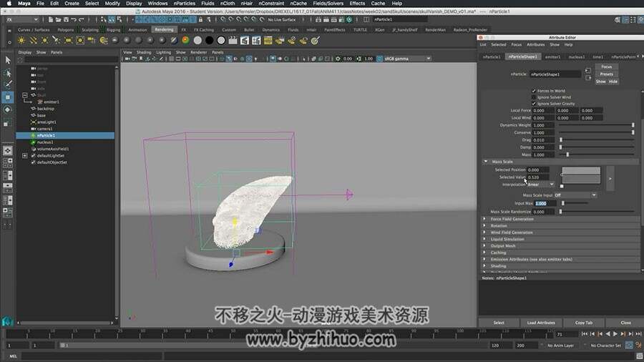The height and width of the screenshot is (362, 644).
Task: Click the point light shelf icon
Action: pyautogui.click(x=45, y=40)
